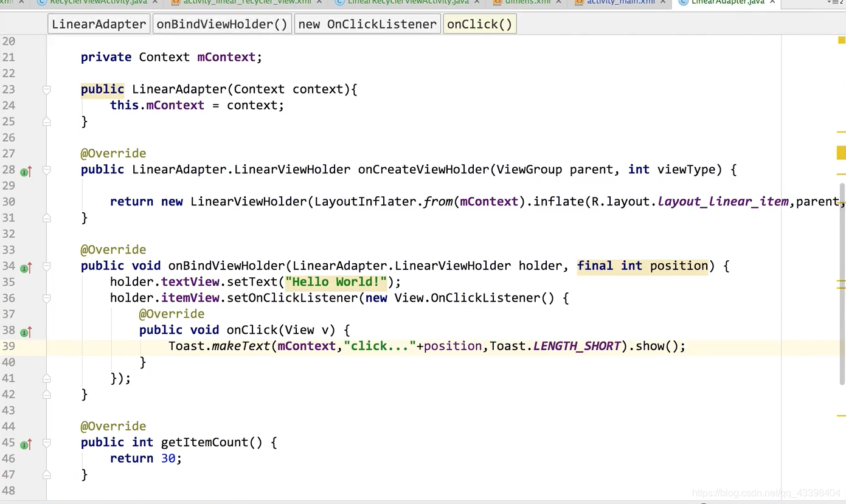Click "LayoutInflater" on line 30
846x504 pixels.
tap(366, 201)
